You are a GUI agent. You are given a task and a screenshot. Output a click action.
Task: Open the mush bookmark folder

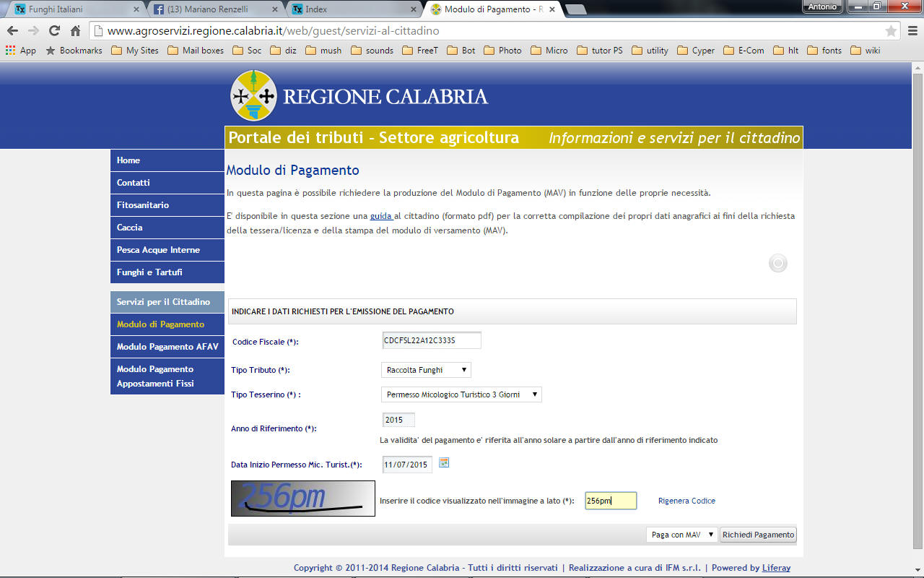pos(323,51)
